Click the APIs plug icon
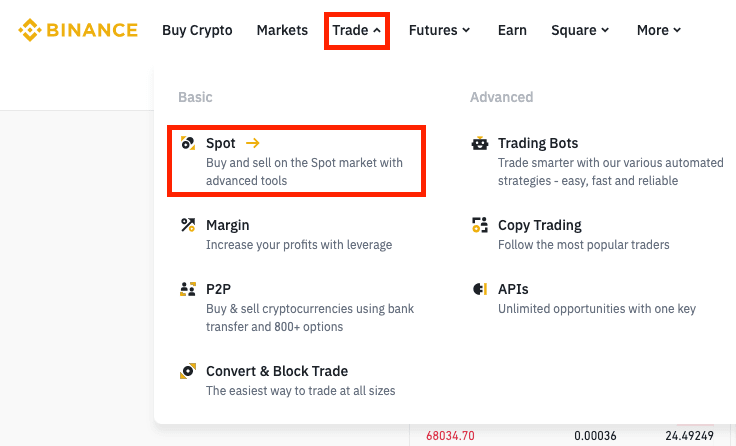 480,289
